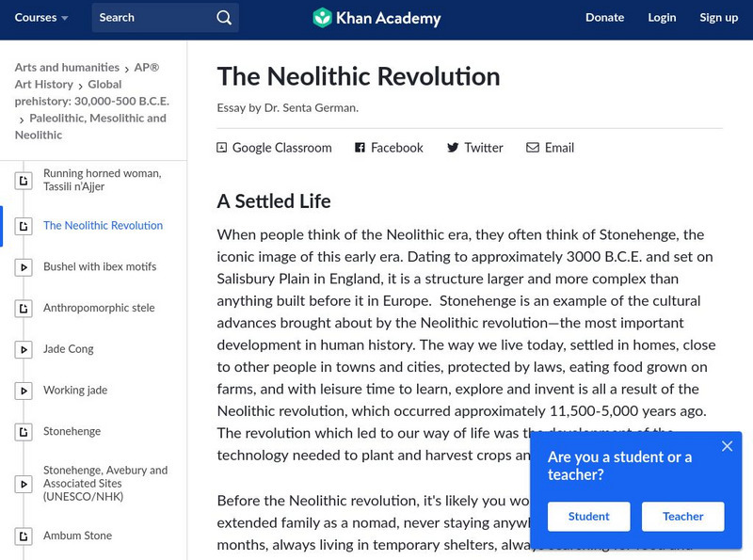Choose the Teacher option

coord(682,516)
